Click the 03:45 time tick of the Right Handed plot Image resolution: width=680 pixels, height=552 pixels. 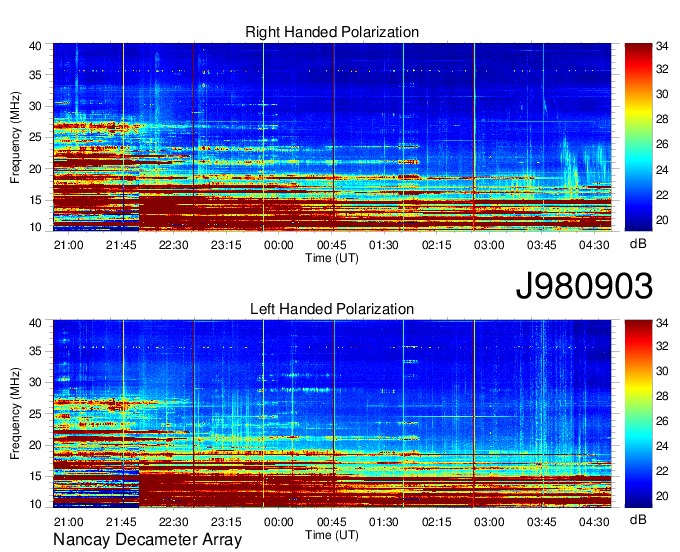(542, 245)
